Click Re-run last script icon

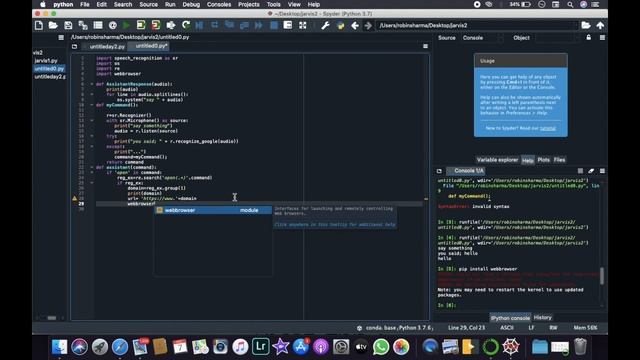point(186,25)
